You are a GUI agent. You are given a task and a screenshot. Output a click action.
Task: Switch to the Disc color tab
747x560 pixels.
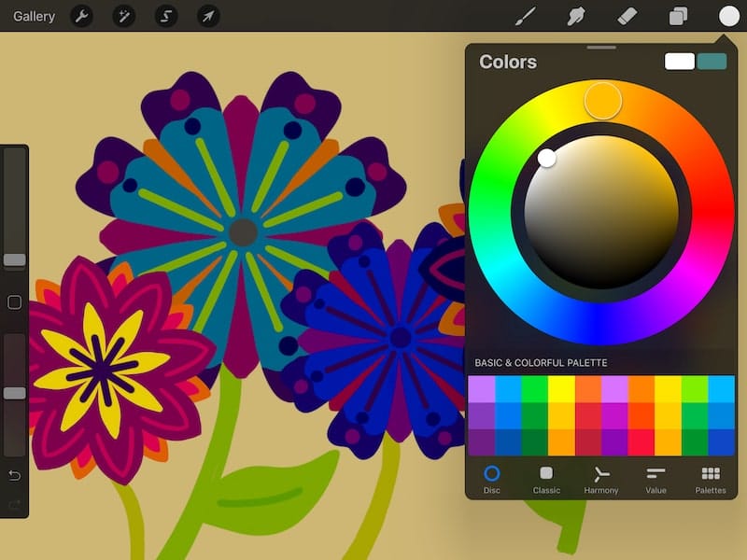tap(492, 480)
